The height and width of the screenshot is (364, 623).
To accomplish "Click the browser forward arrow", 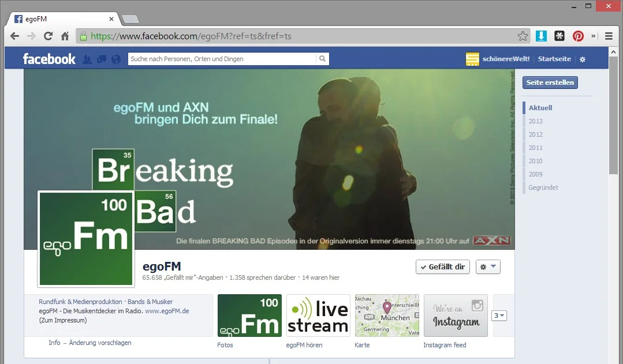I will (31, 36).
